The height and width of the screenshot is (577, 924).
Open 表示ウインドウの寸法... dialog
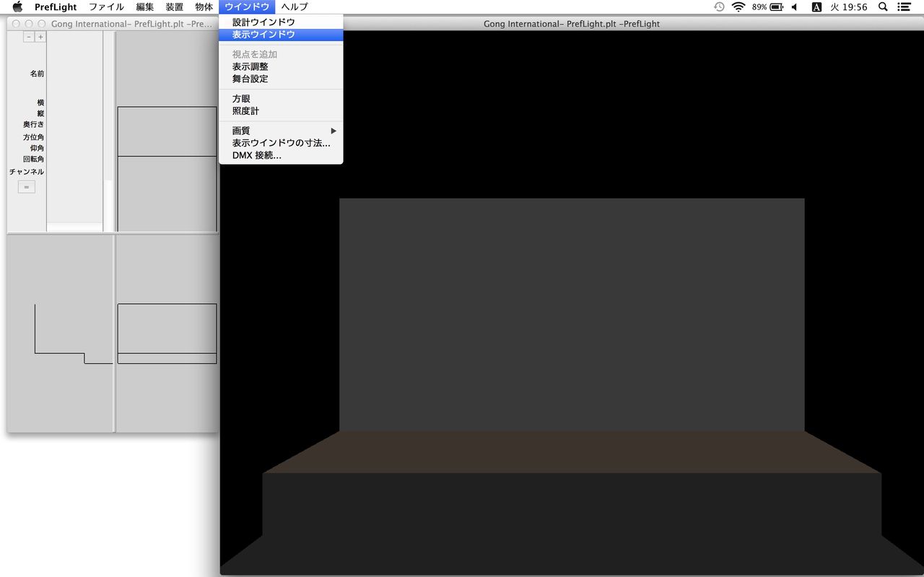281,143
